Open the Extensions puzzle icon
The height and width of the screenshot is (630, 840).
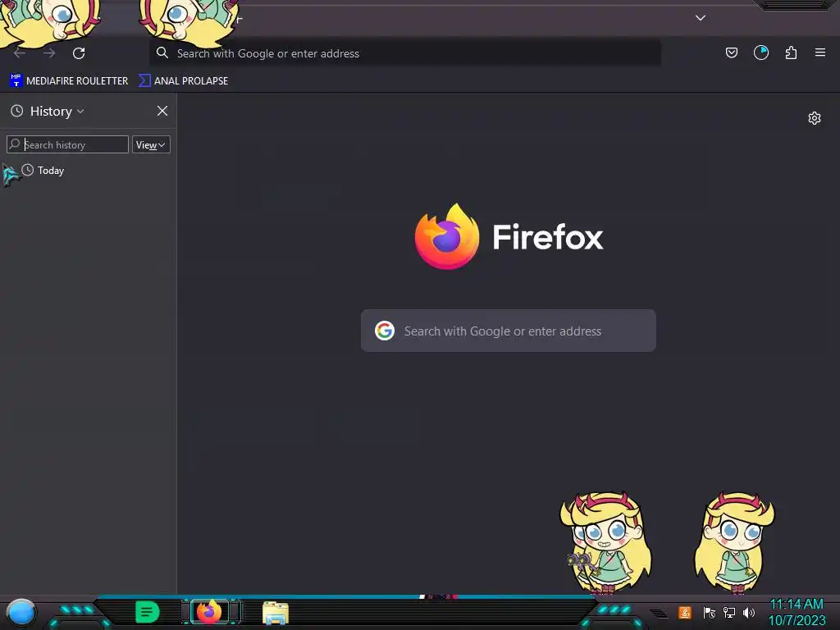[791, 52]
